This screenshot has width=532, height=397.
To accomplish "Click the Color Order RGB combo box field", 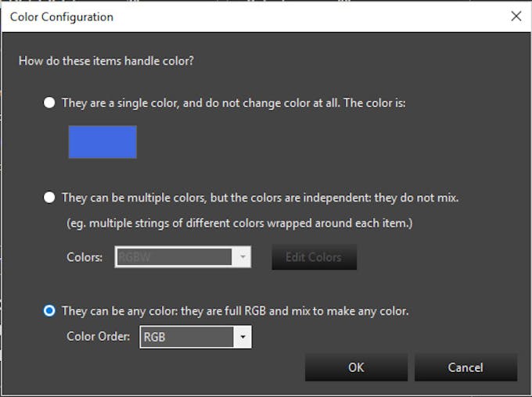I will [x=187, y=338].
